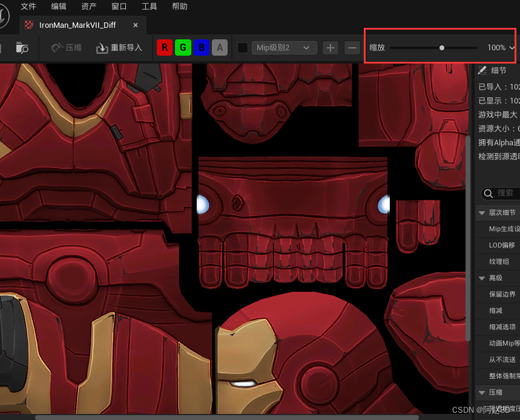Viewport: 520px width, 420px height.
Task: Toggle the red R channel
Action: (165, 48)
